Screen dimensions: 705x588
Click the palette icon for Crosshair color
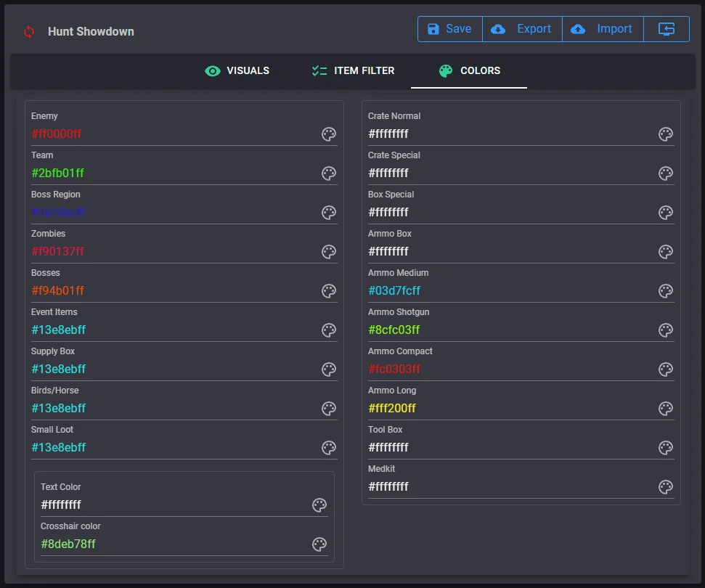319,544
